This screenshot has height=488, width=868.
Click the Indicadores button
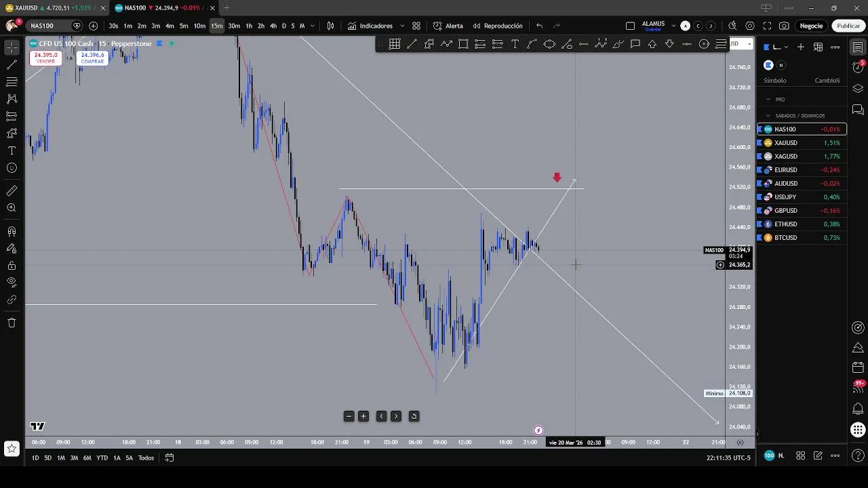point(370,26)
